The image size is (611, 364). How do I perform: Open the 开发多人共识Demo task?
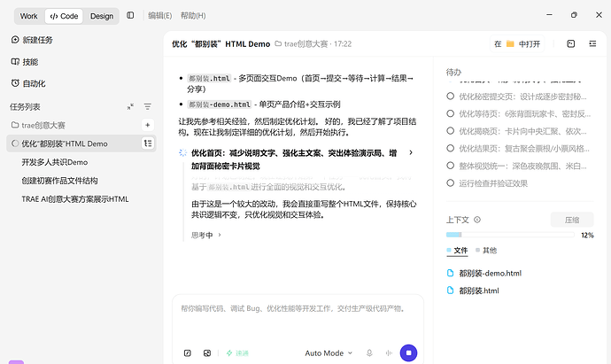[55, 162]
